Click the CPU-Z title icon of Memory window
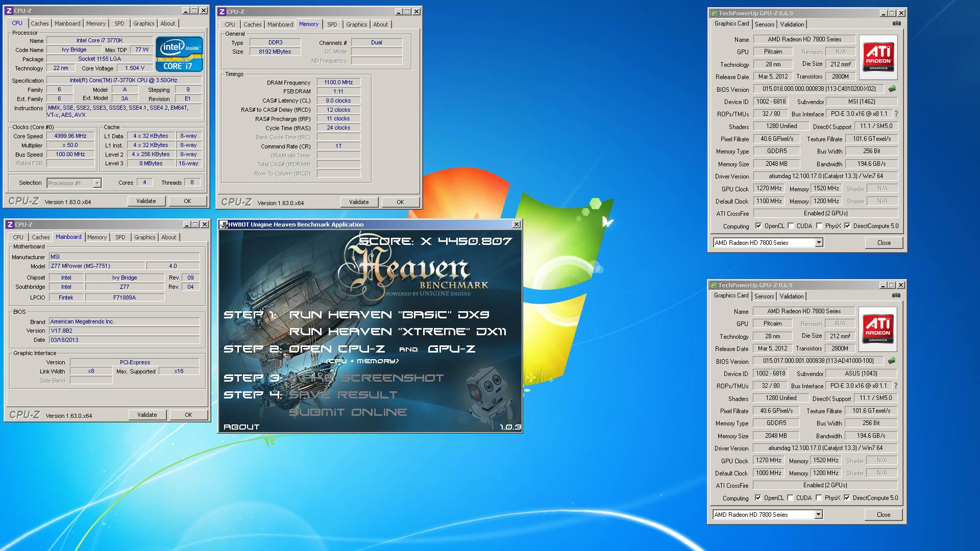The image size is (980, 551). tap(222, 11)
